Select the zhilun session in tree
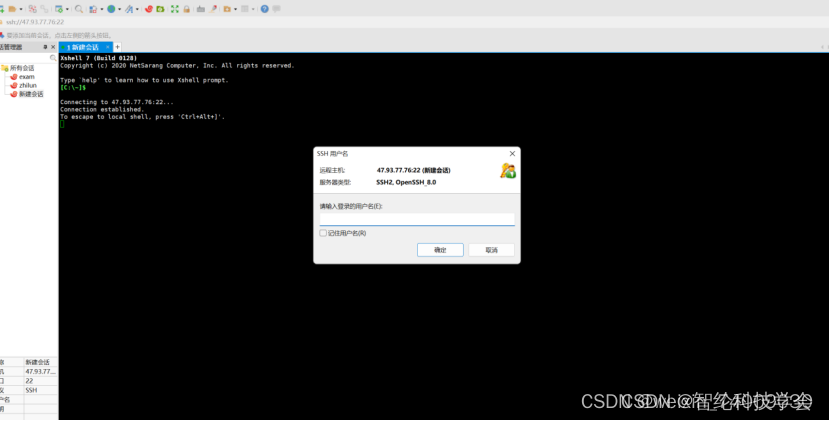829x421 pixels. click(x=27, y=85)
